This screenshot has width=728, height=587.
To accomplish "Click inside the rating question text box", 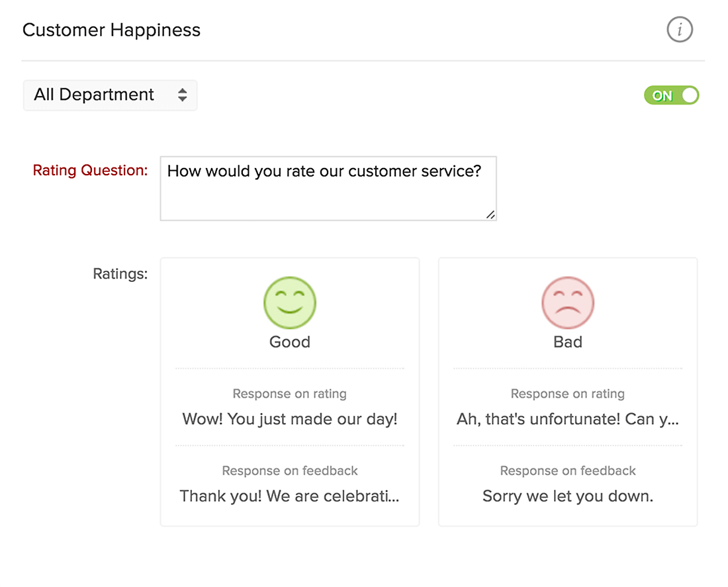I will 328,188.
